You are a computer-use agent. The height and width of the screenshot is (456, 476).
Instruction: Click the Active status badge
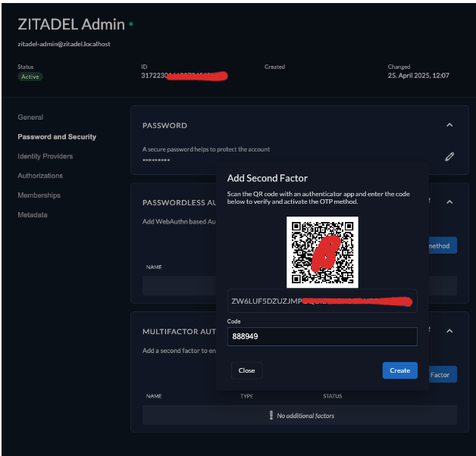(30, 77)
